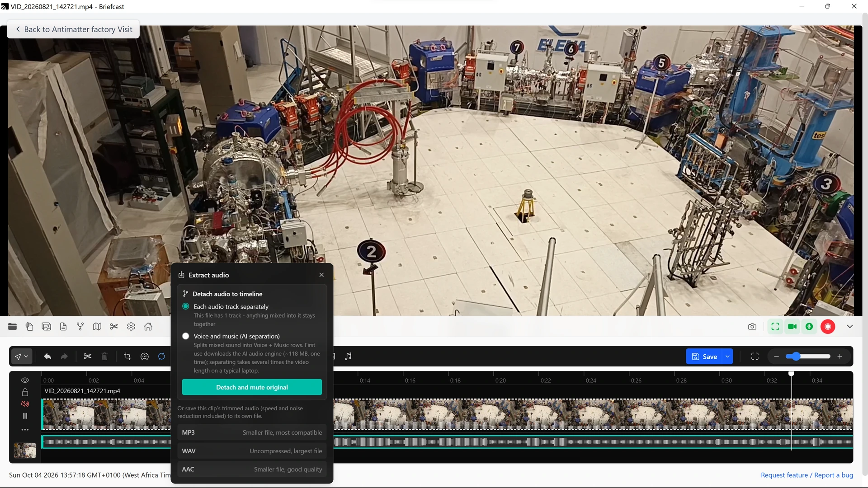Click the 0:20 mark on timeline ruler

point(500,380)
